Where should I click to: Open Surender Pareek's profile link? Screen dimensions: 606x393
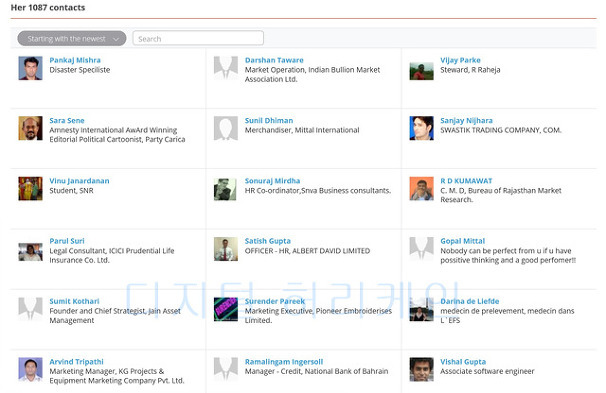pos(275,301)
